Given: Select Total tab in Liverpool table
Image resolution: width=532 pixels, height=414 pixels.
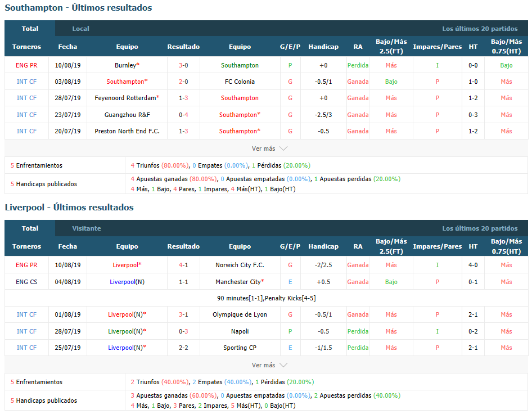Looking at the screenshot, I should (x=30, y=228).
